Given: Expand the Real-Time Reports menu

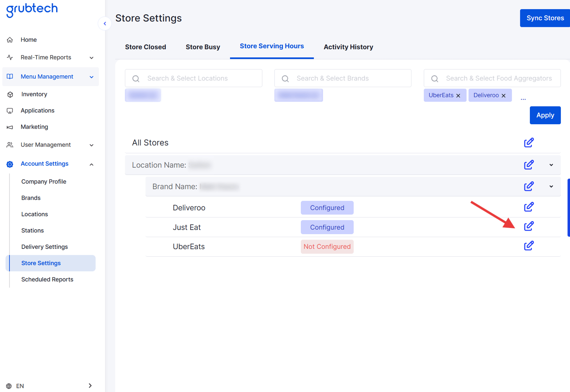Looking at the screenshot, I should [91, 58].
